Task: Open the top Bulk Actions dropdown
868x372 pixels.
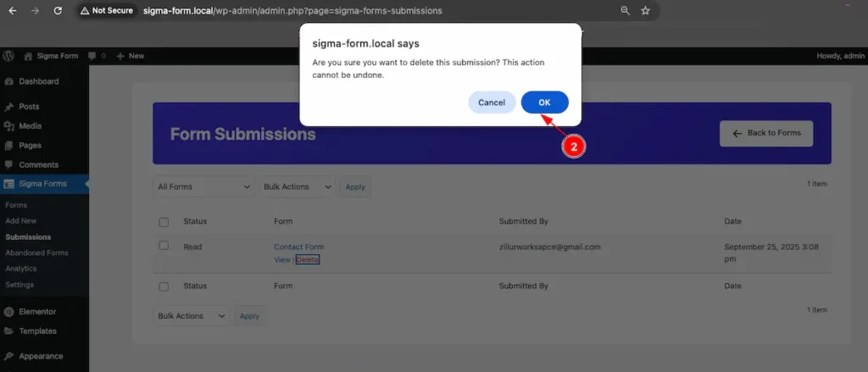Action: [x=298, y=186]
